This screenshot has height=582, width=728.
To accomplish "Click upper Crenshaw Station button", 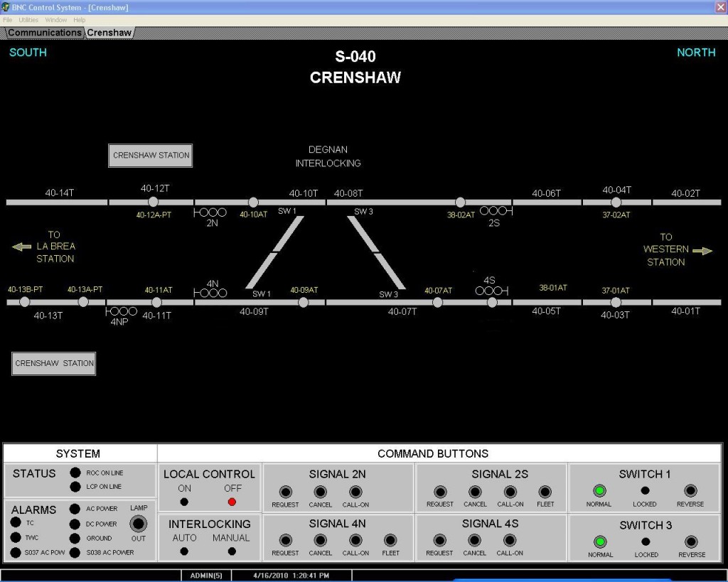I will click(151, 156).
